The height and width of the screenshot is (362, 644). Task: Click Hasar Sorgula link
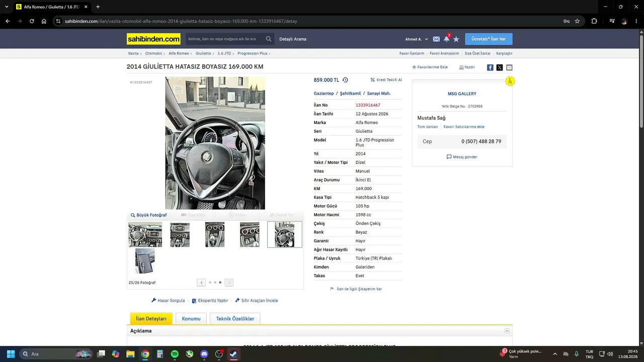click(168, 301)
